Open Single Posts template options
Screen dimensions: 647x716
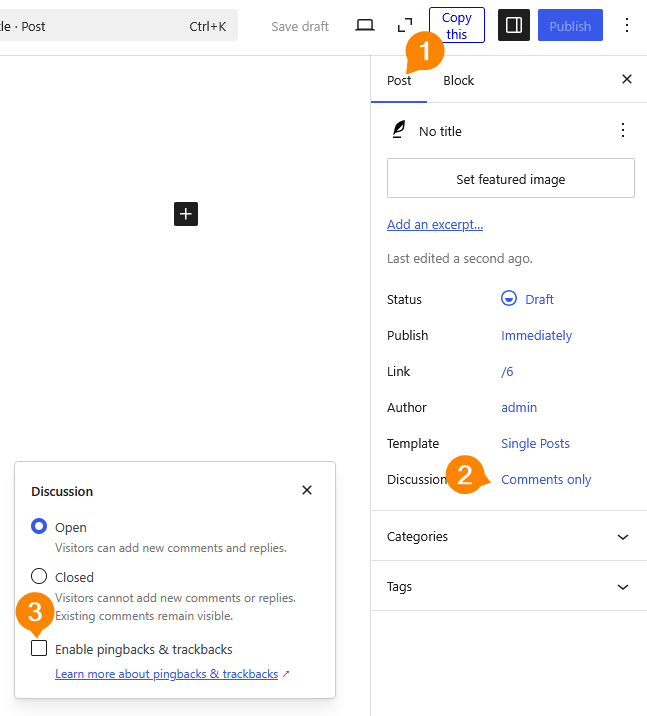[x=535, y=443]
